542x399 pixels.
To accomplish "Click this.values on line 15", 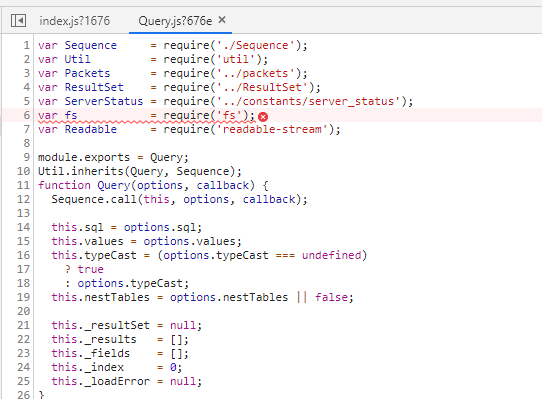I will [x=87, y=241].
